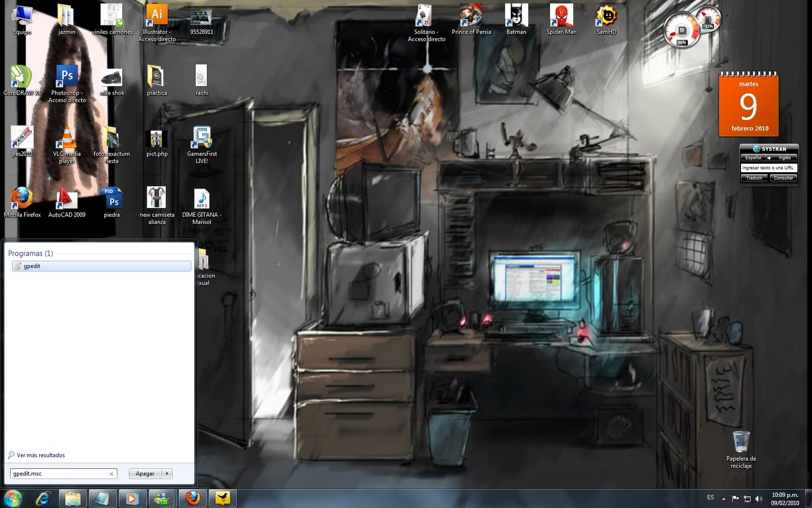The width and height of the screenshot is (812, 508).
Task: Launch pes2010 game
Action: pos(22,142)
